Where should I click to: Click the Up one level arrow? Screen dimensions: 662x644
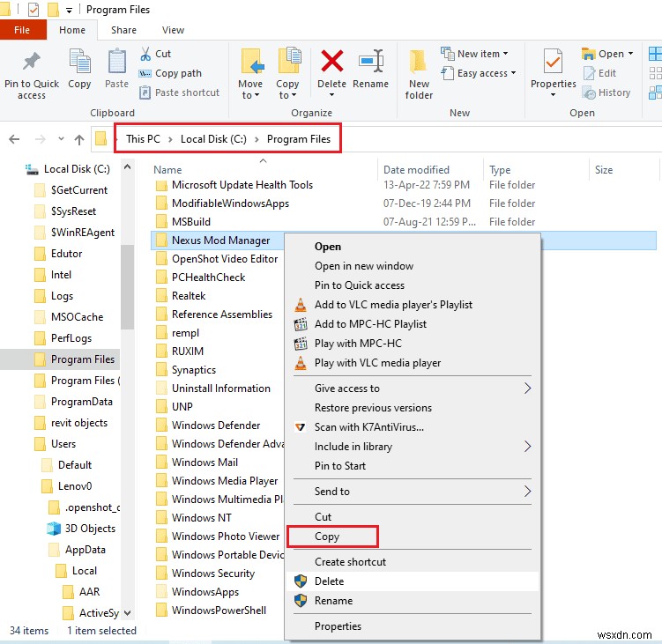pyautogui.click(x=79, y=139)
